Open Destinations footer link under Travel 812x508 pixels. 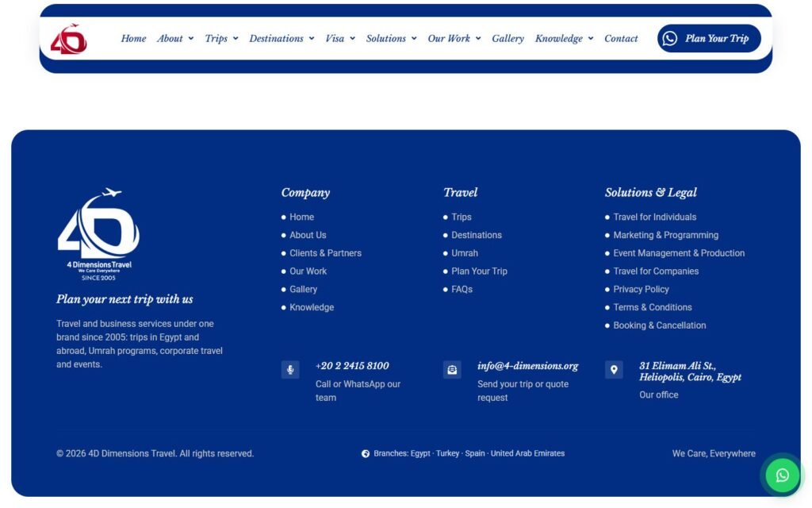(x=477, y=235)
